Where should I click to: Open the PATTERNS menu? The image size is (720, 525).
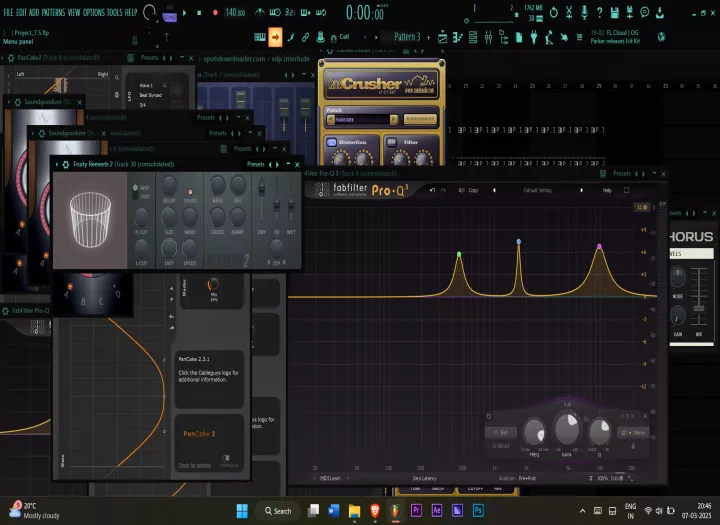53,12
